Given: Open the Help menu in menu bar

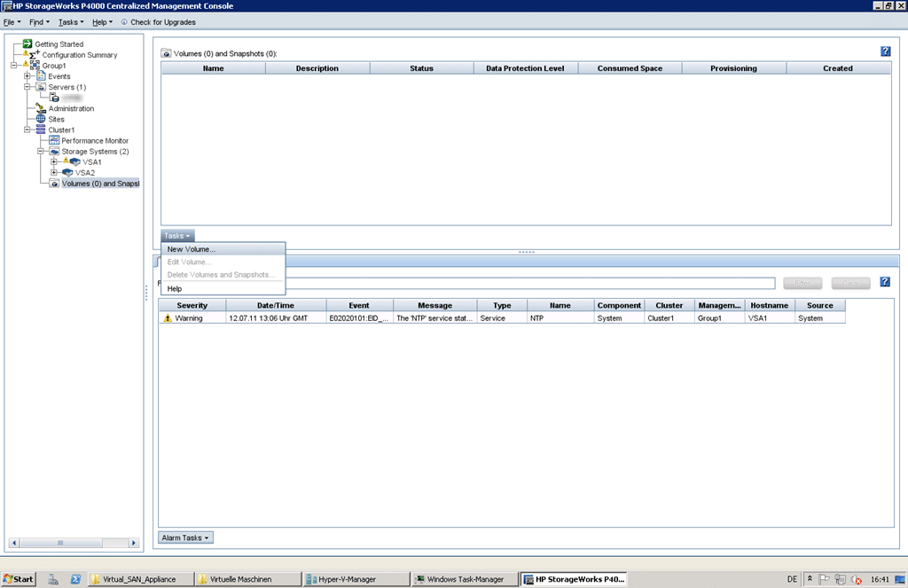Looking at the screenshot, I should (103, 22).
